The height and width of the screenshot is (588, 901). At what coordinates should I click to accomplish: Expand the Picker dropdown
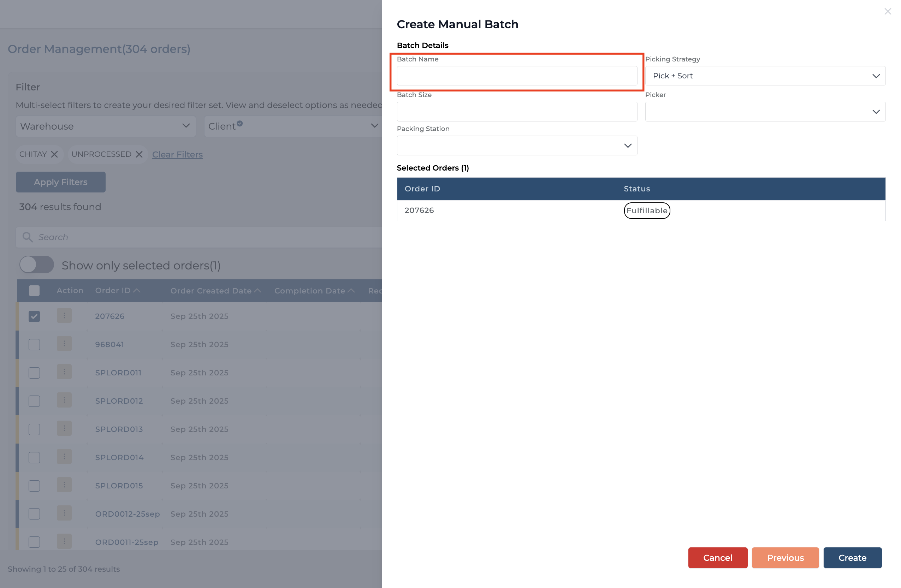pos(765,112)
